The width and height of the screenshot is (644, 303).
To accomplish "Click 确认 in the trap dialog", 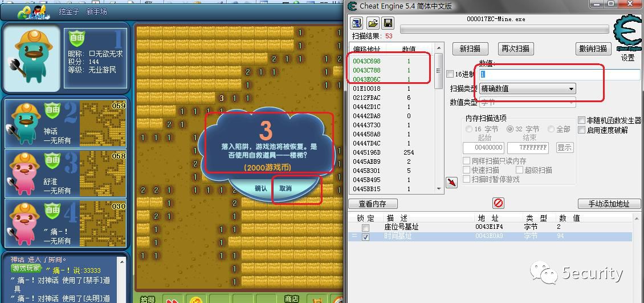I will [x=261, y=188].
